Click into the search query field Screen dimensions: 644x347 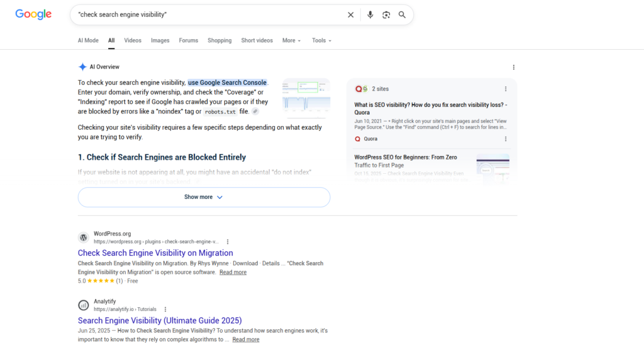209,15
